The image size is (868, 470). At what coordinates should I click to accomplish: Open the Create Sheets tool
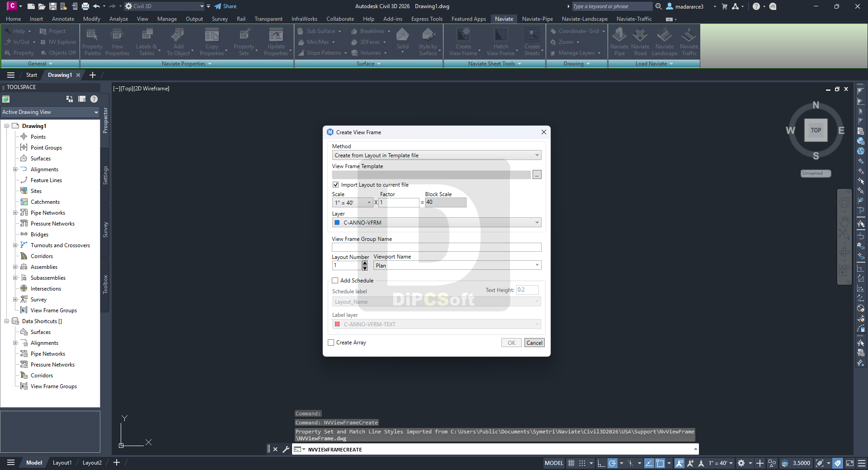click(532, 42)
